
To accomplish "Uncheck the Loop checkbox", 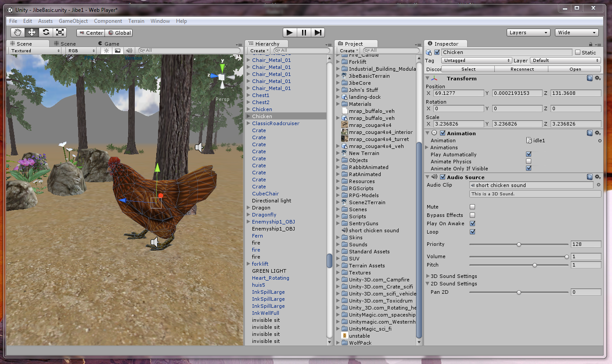I will (472, 232).
